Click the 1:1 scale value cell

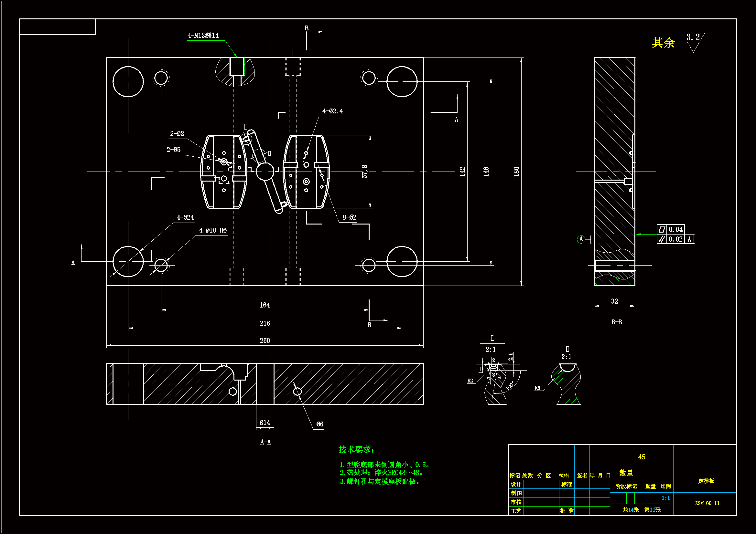(665, 498)
